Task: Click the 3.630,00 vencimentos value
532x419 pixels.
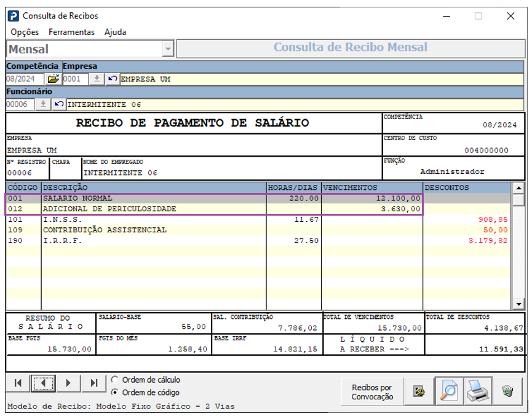Action: click(401, 209)
